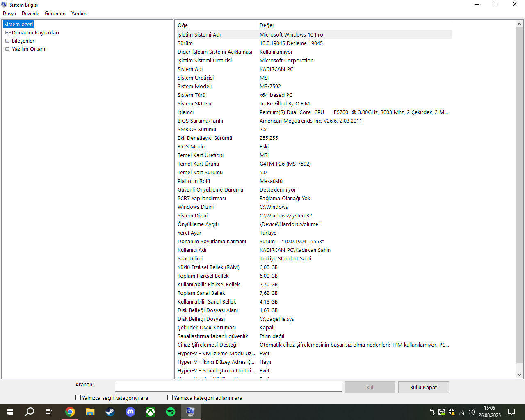Click the vertical scrollbar down arrow

tap(520, 374)
